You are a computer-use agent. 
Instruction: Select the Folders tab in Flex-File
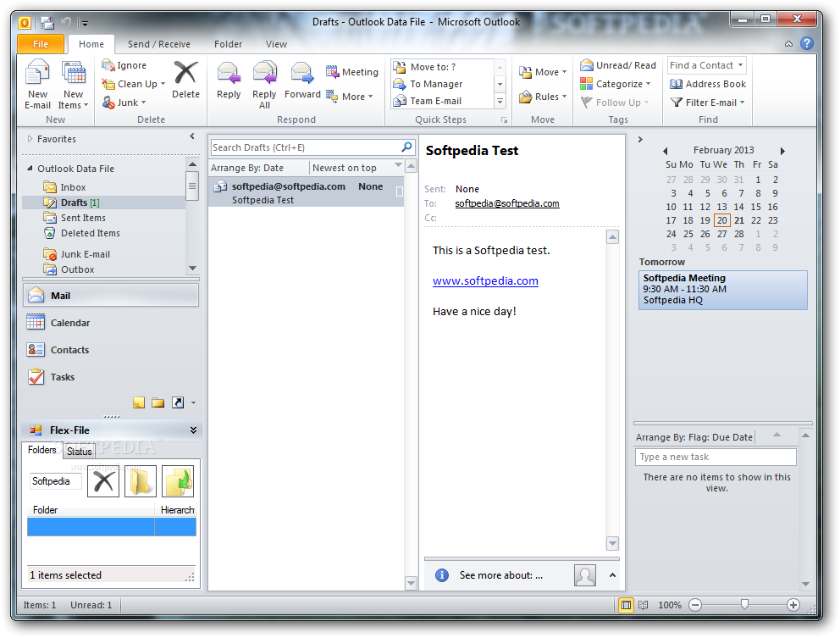pos(41,450)
